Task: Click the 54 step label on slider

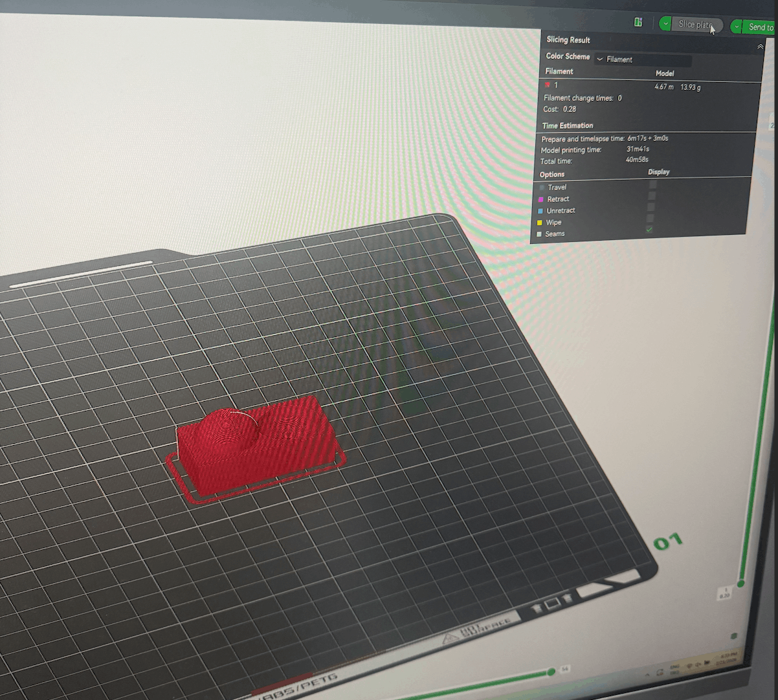Action: coord(565,669)
